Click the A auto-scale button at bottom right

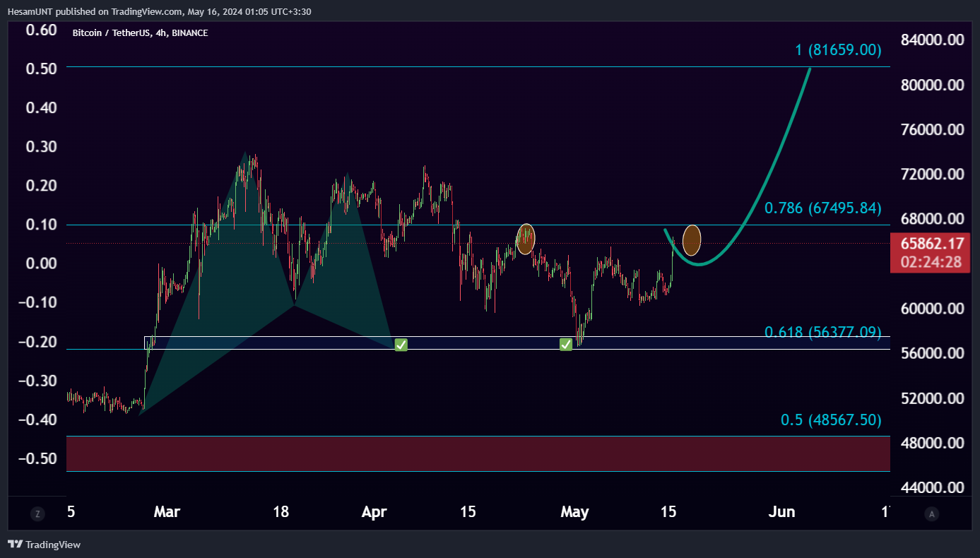click(932, 514)
